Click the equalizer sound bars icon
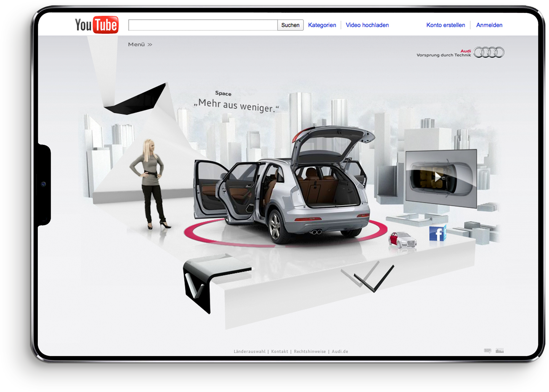Screen dimensions: 549x392 pos(499,351)
